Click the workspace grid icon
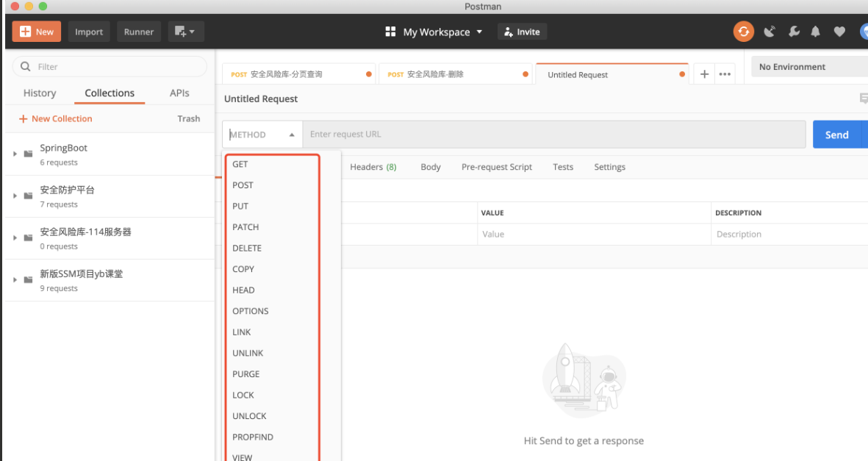Viewport: 868px width, 461px height. coord(390,32)
